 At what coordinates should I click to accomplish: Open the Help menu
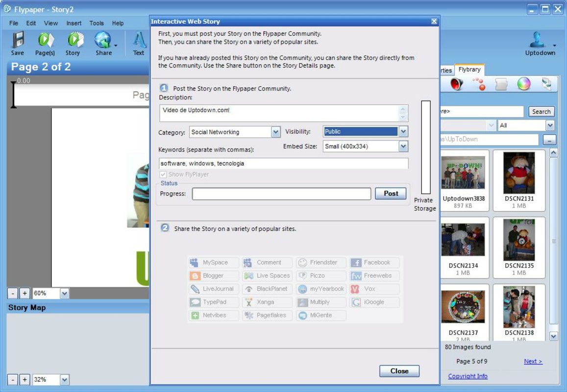click(118, 23)
